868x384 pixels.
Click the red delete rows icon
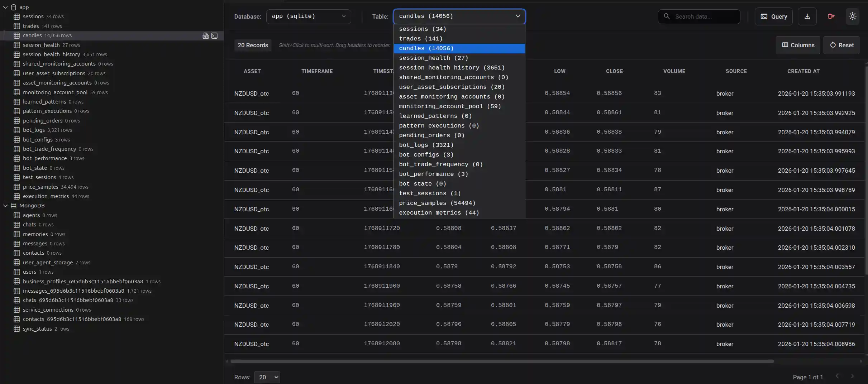pos(831,16)
